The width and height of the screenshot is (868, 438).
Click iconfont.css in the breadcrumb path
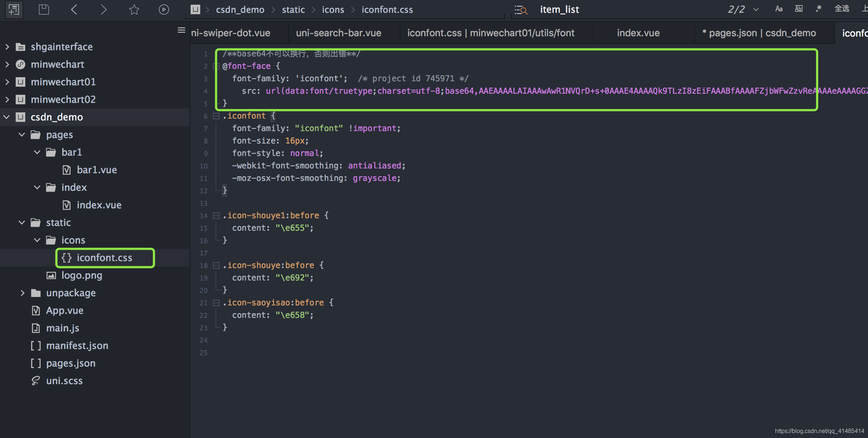[x=387, y=10]
